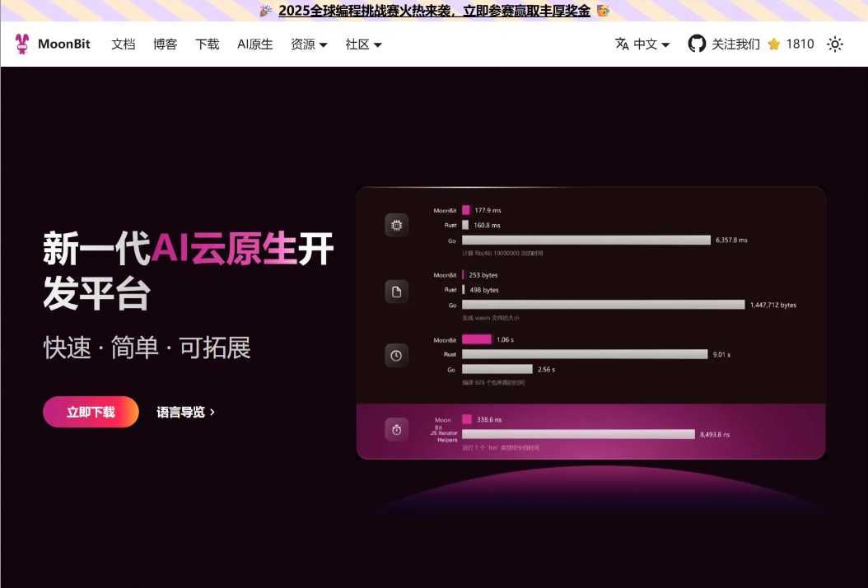Open the GitHub octocat icon
This screenshot has width=868, height=588.
697,44
